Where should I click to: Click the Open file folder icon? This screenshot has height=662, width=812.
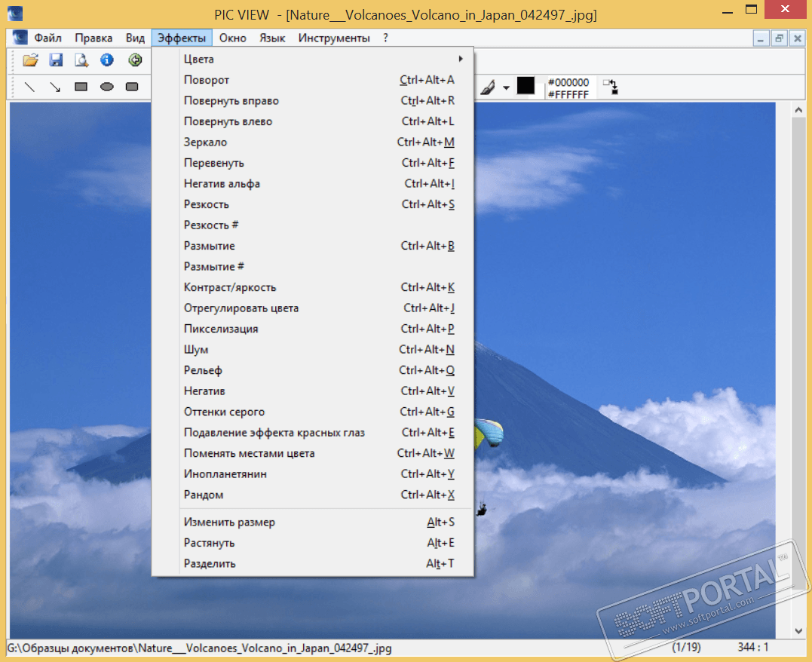[31, 60]
